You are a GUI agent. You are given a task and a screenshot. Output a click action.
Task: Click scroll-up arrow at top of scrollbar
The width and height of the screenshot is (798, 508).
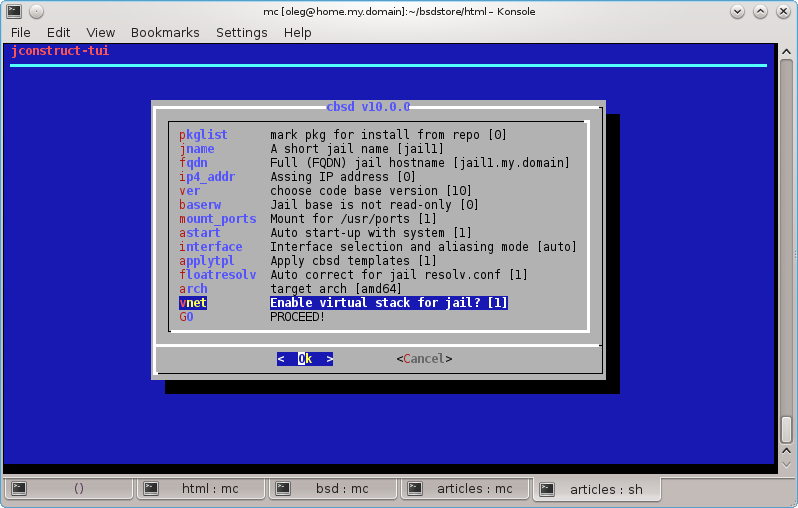[786, 51]
